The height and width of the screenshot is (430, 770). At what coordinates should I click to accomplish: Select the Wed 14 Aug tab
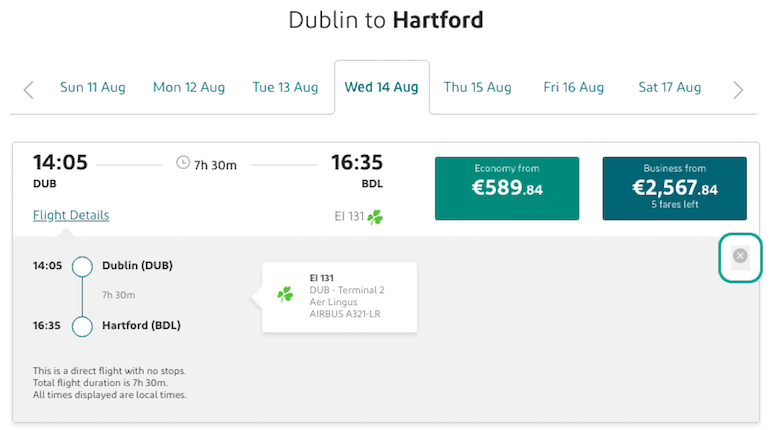382,87
